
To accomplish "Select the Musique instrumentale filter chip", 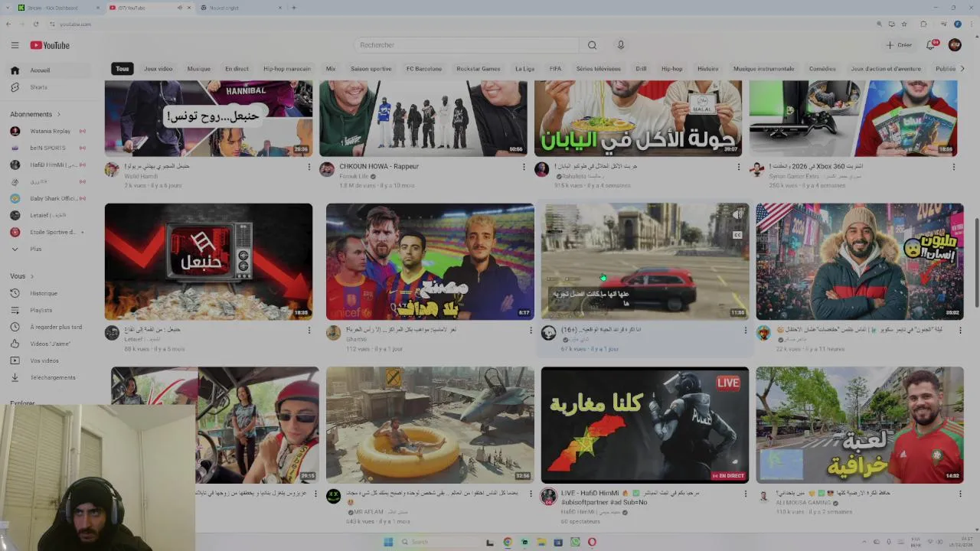I will 763,69.
